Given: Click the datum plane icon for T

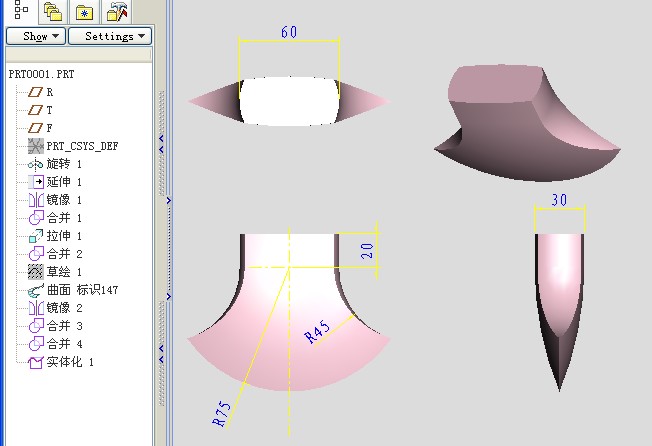Looking at the screenshot, I should (35, 110).
